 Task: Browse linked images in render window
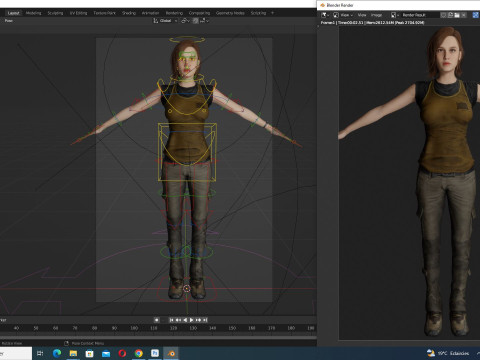[x=395, y=15]
